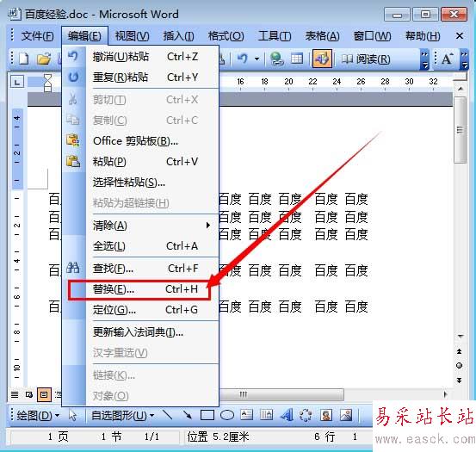Open the 格式(O) menu
The width and height of the screenshot is (476, 452).
pos(226,36)
